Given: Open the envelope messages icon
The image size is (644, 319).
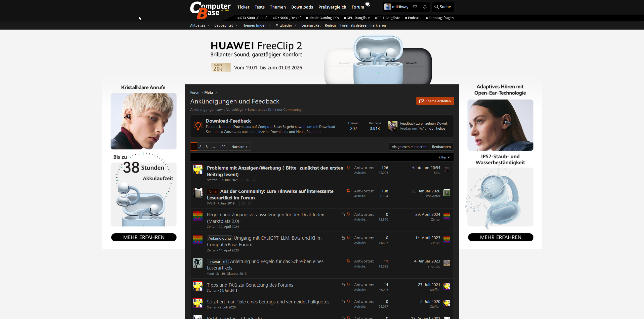Looking at the screenshot, I should coord(415,7).
